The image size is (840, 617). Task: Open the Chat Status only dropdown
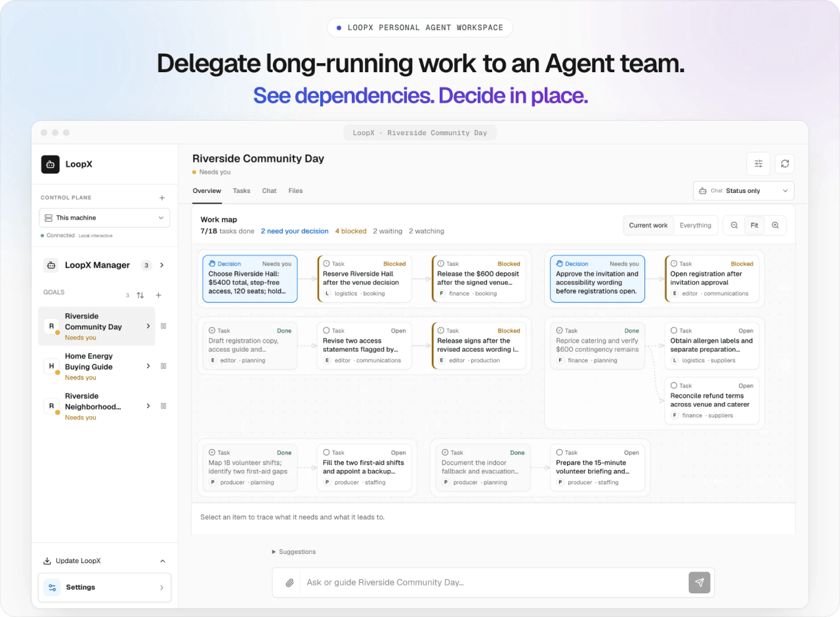click(x=744, y=191)
